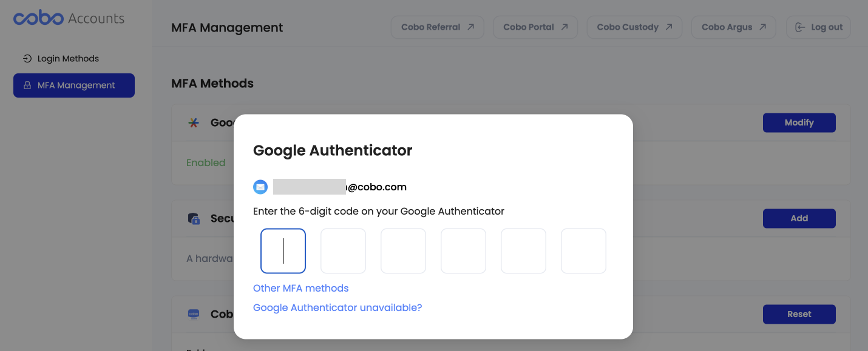Select the Login Methods sidebar entry
This screenshot has width=868, height=351.
(x=67, y=58)
